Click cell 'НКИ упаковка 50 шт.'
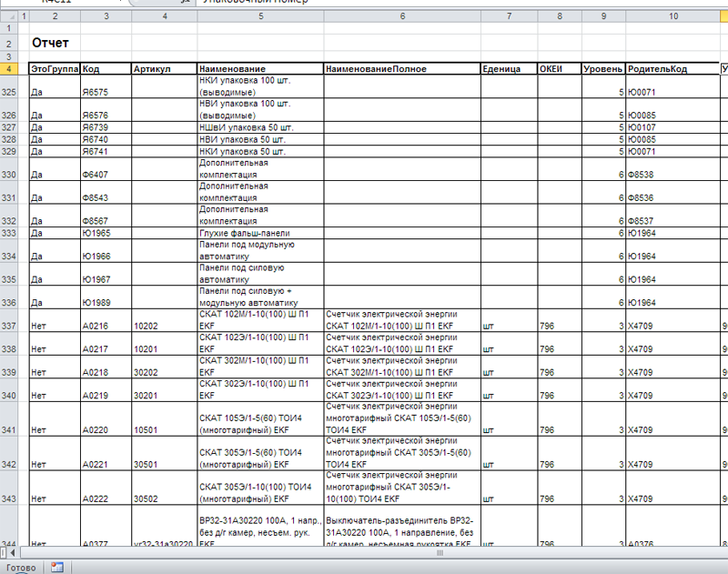The width and height of the screenshot is (728, 574). 260,151
